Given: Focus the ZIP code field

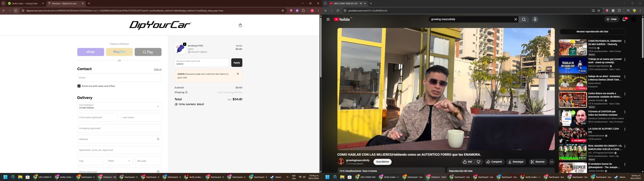Looking at the screenshot, I should pyautogui.click(x=148, y=161).
